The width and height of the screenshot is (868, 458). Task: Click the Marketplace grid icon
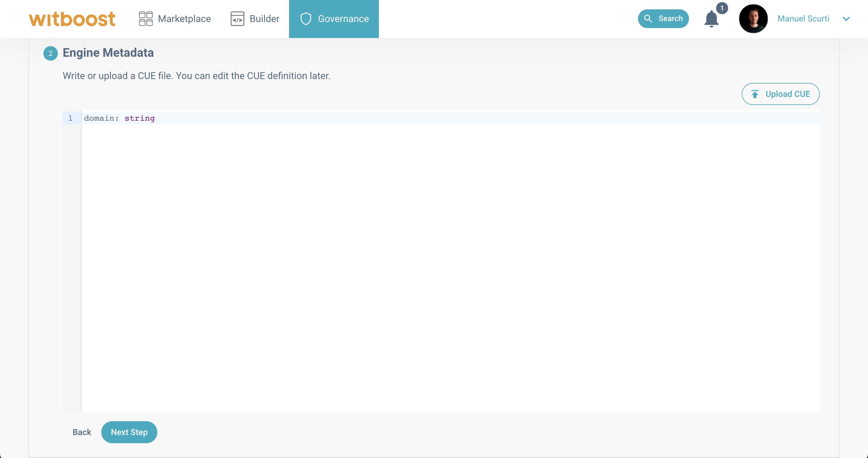[x=146, y=19]
